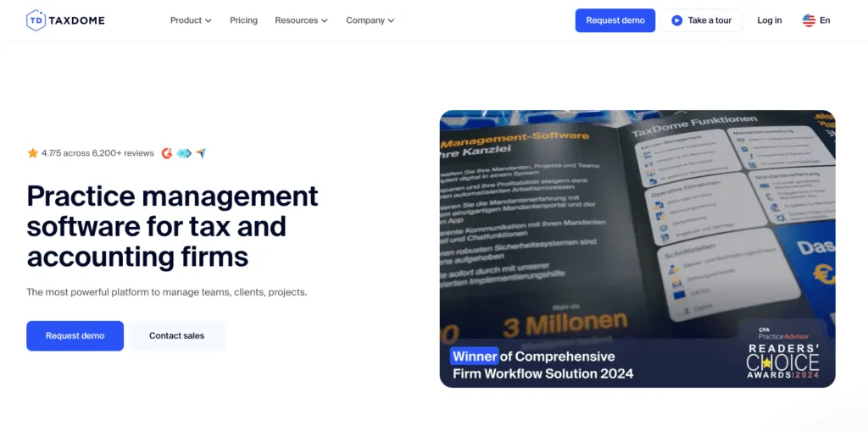Click the Winner of Comprehensive Firm Workflow caption

click(x=543, y=365)
